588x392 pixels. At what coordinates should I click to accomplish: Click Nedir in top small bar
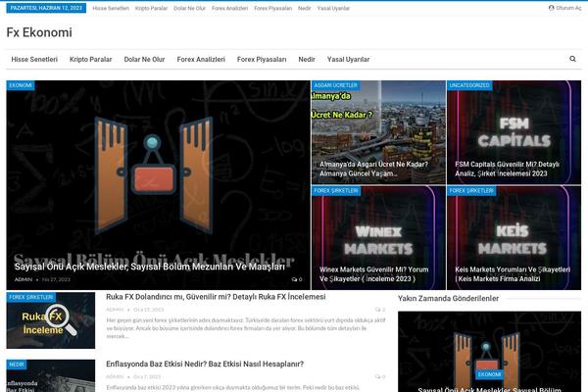pos(304,8)
